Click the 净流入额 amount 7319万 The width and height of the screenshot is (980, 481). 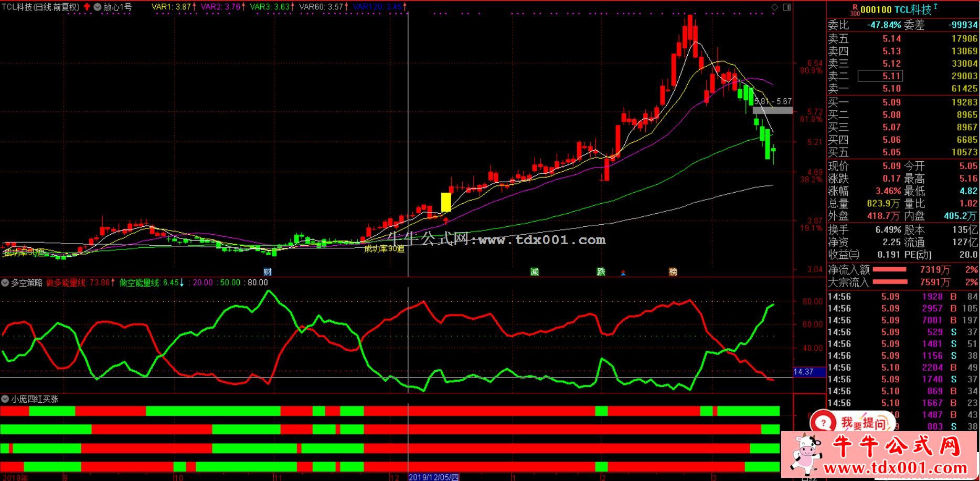[x=935, y=269]
